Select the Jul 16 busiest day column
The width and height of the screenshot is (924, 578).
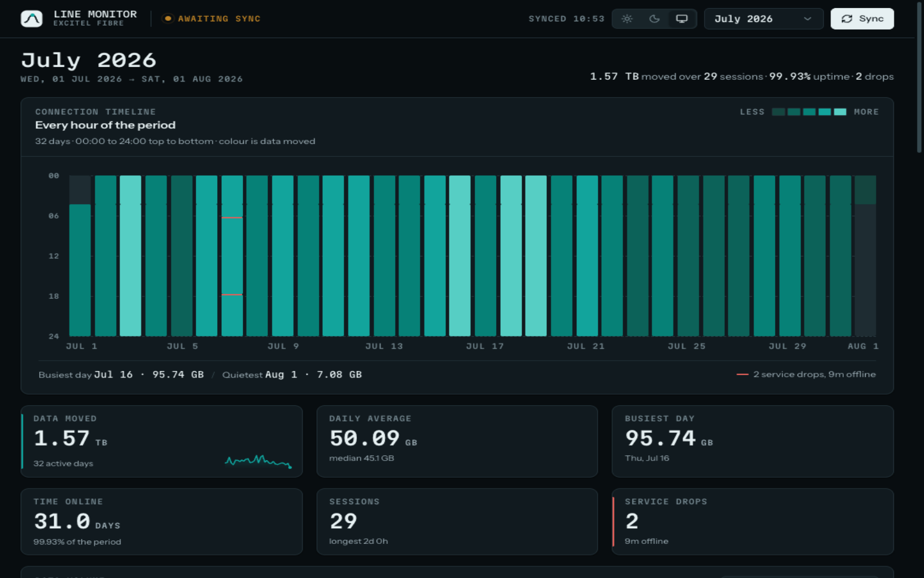pyautogui.click(x=460, y=255)
